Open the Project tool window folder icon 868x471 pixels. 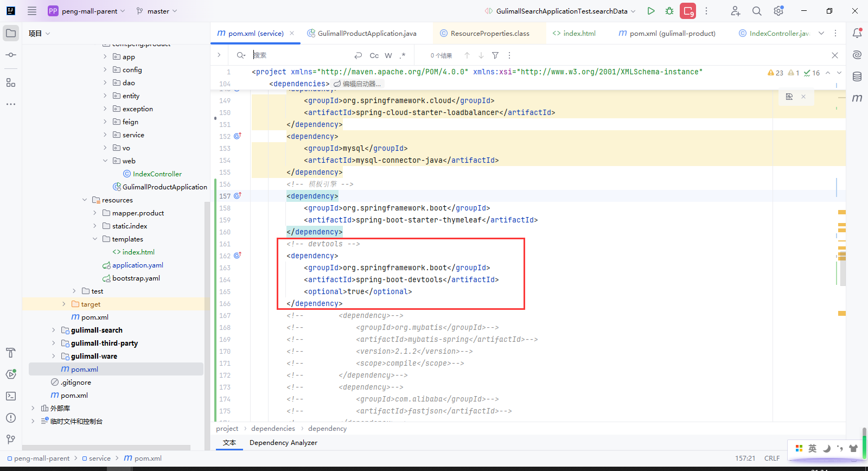click(11, 33)
